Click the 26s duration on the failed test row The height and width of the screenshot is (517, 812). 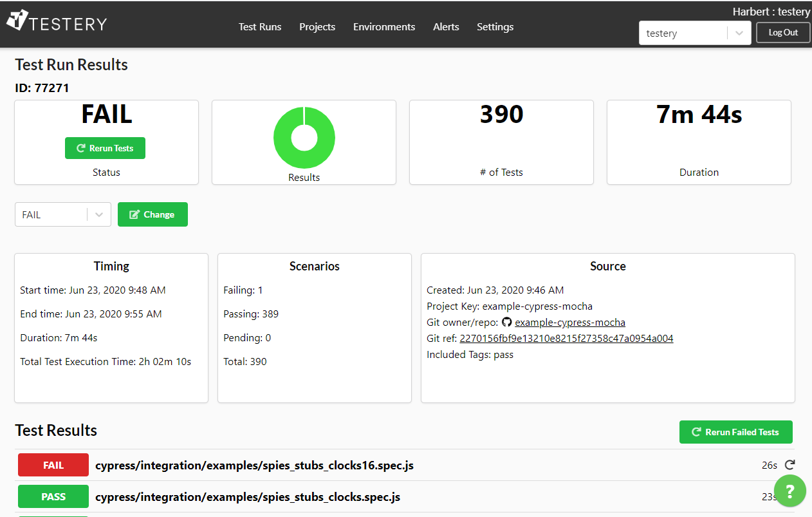(x=770, y=465)
